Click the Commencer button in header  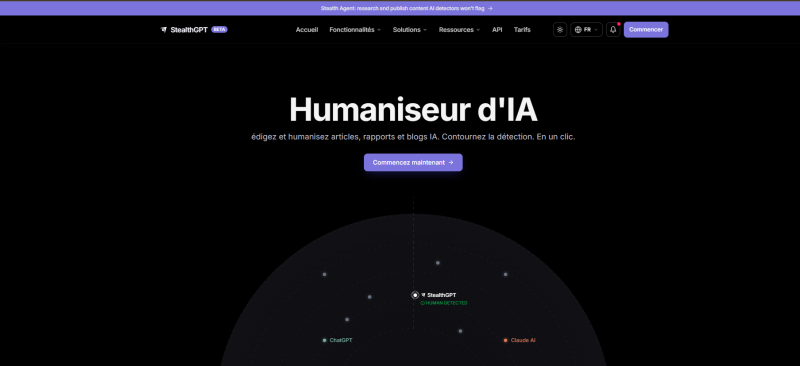click(x=645, y=30)
